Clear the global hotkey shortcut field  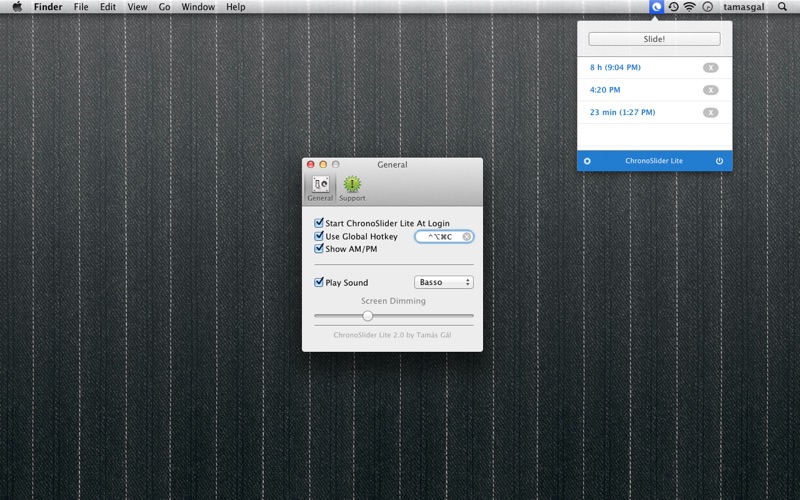(466, 237)
